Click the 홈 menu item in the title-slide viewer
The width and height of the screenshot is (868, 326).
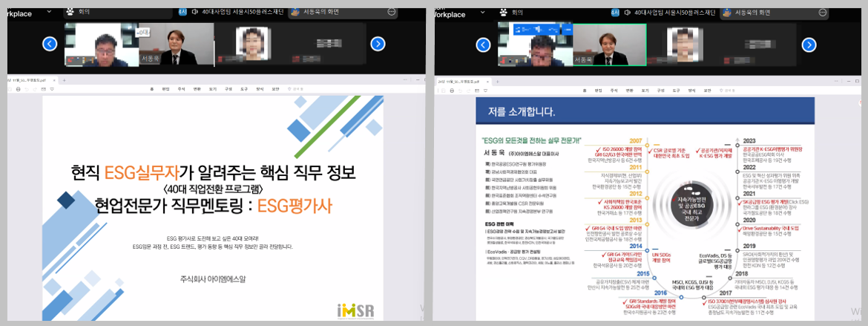click(x=151, y=89)
